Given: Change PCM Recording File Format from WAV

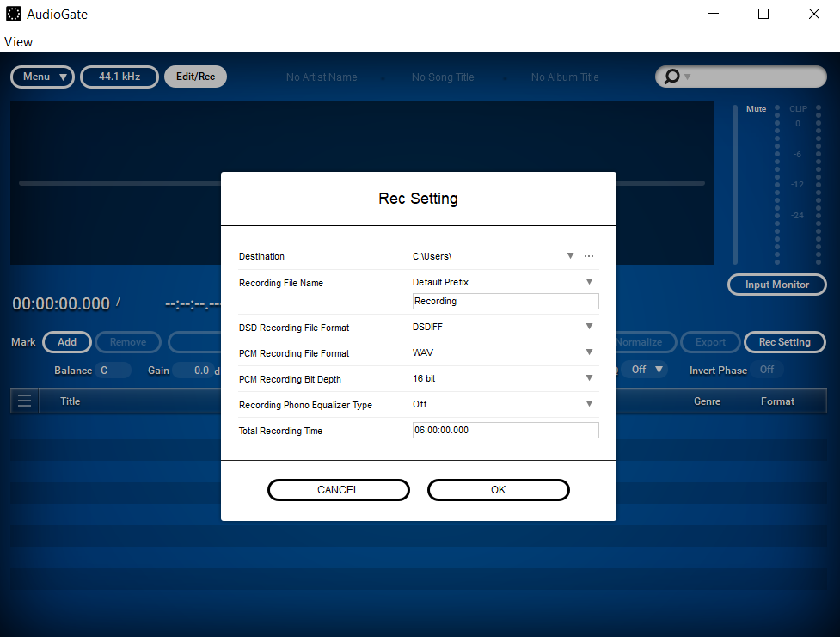Looking at the screenshot, I should (x=589, y=353).
